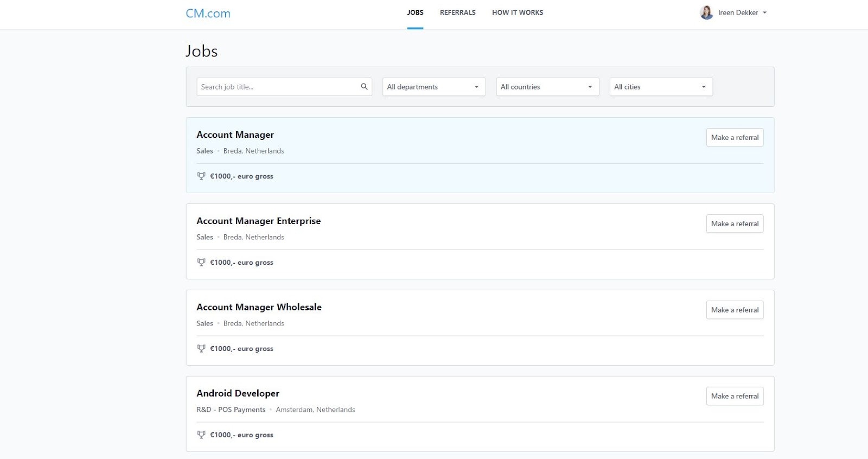Select the Jobs tab
This screenshot has height=459, width=868.
click(x=415, y=12)
